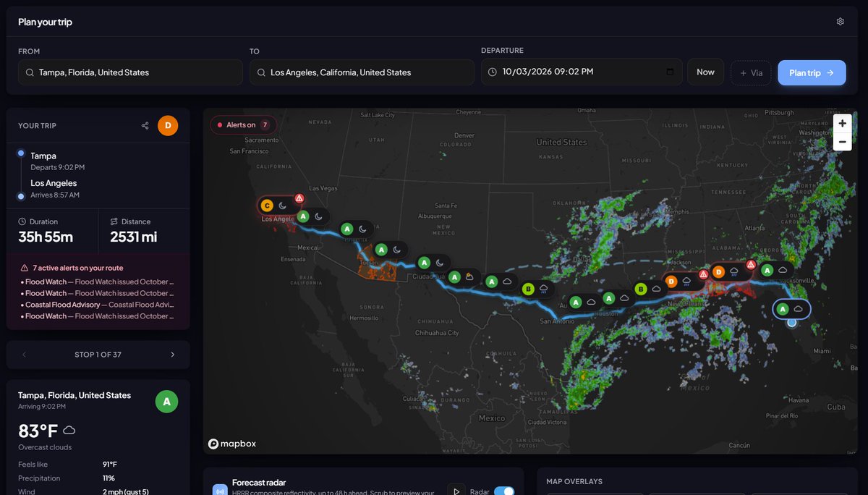868x495 pixels.
Task: Select the A cloud marker near Houston
Action: coord(618,297)
